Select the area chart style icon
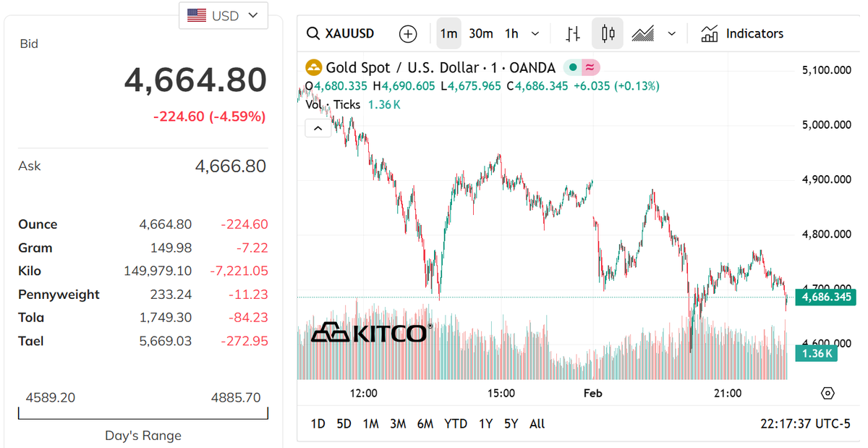The height and width of the screenshot is (448, 868). 642,34
